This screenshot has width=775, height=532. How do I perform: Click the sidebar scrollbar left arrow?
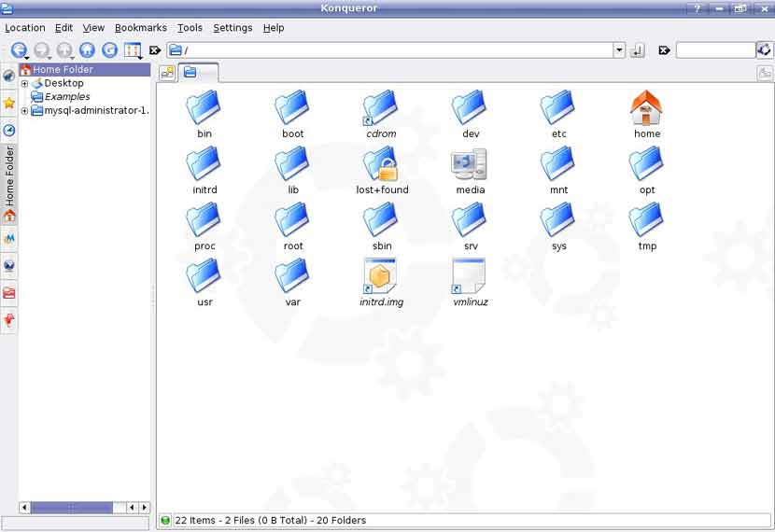[24, 508]
